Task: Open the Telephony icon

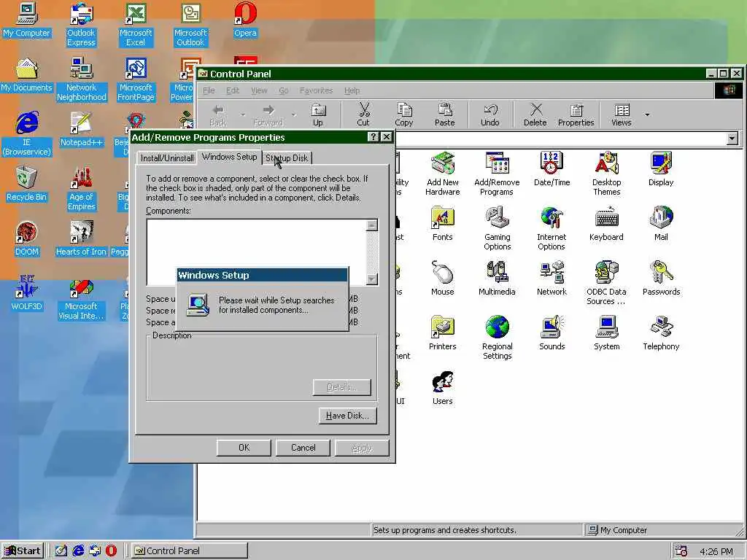Action: click(x=661, y=333)
